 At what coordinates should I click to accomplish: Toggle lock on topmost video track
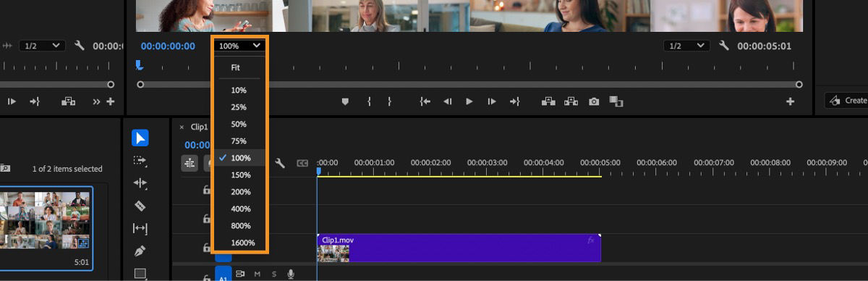[x=207, y=190]
